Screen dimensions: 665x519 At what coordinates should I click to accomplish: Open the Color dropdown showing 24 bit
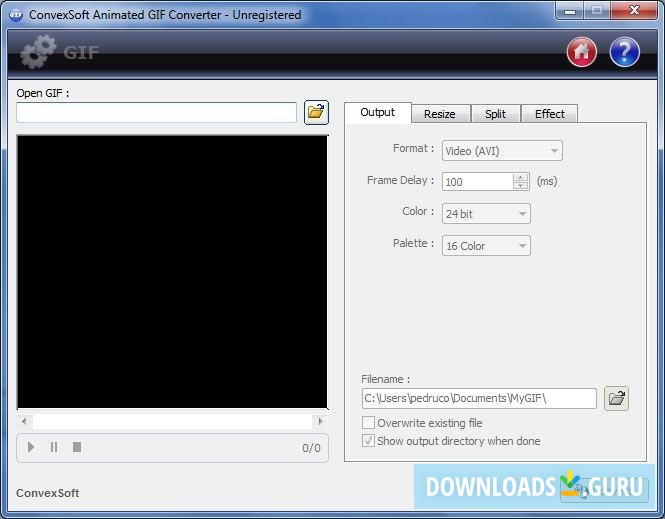[486, 214]
